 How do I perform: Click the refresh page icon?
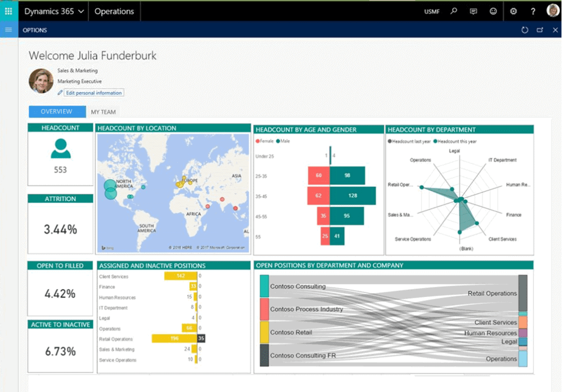pyautogui.click(x=525, y=30)
